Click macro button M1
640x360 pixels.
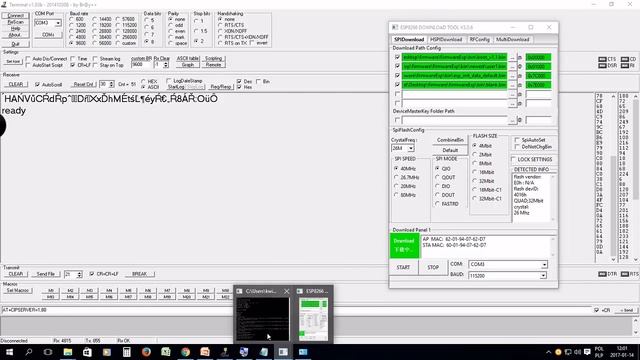point(51,291)
